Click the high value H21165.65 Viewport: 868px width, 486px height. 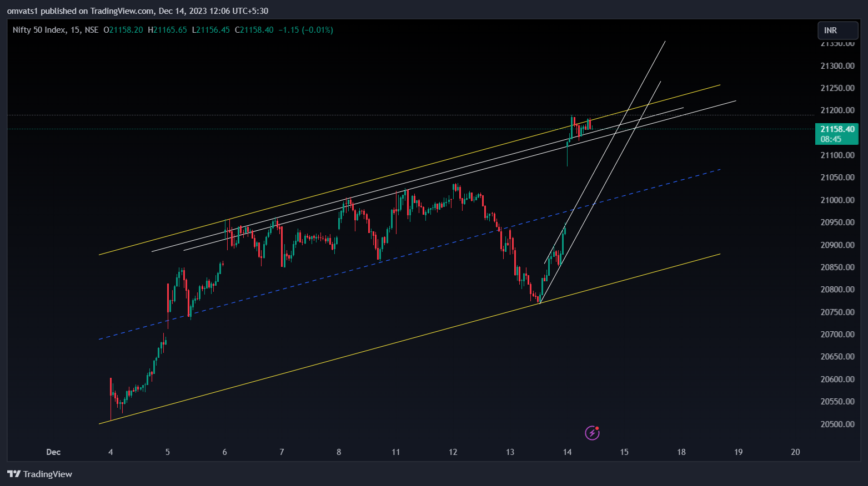167,30
